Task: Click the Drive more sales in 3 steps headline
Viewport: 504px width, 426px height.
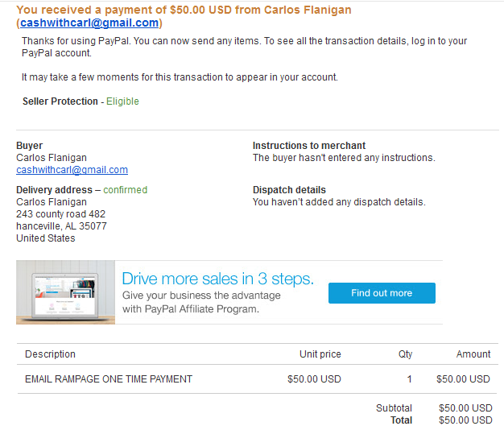Action: coord(217,279)
